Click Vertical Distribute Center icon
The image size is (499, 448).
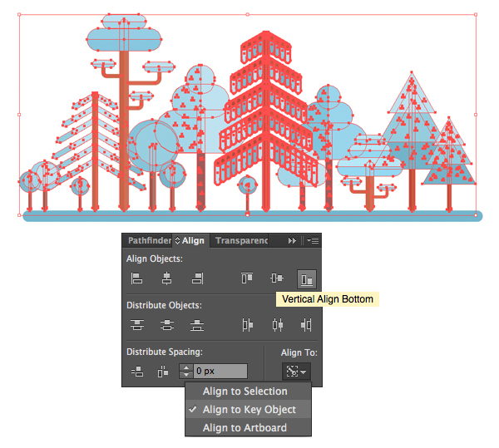click(167, 325)
